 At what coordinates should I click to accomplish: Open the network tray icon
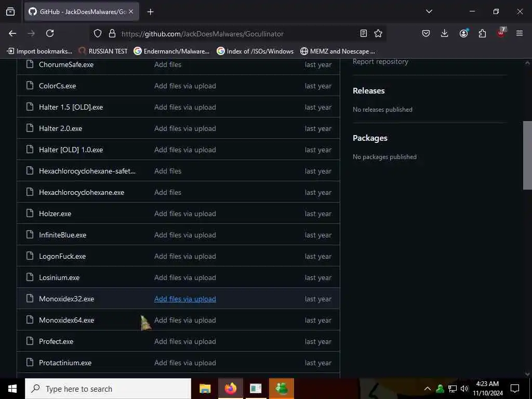(453, 389)
